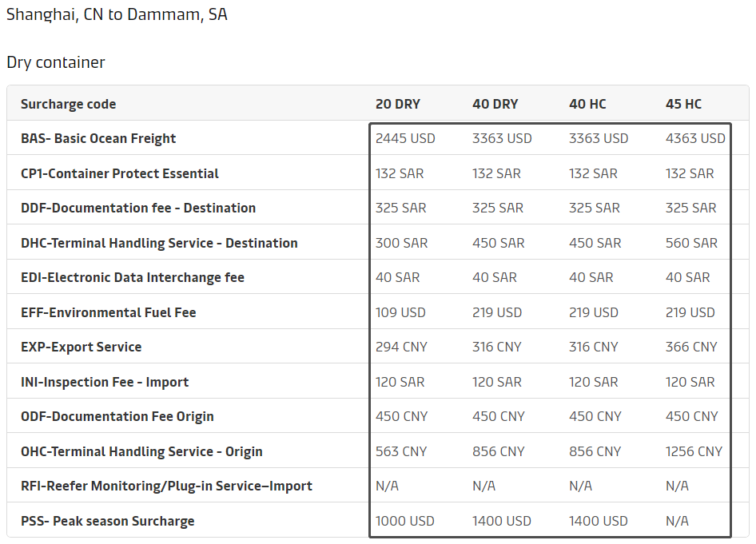Select the 109 USD environmental fuel cell
This screenshot has width=756, height=544.
(400, 312)
